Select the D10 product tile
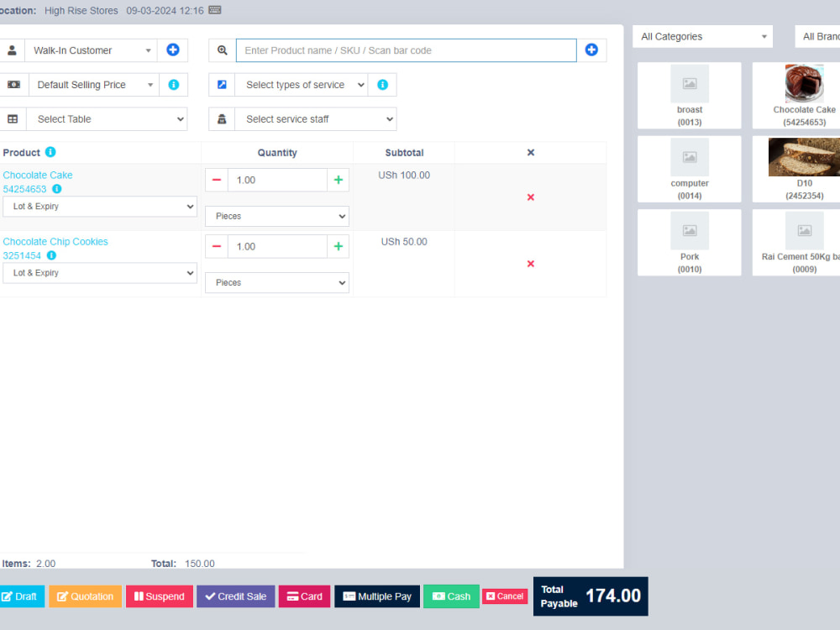The image size is (840, 630). tap(803, 168)
